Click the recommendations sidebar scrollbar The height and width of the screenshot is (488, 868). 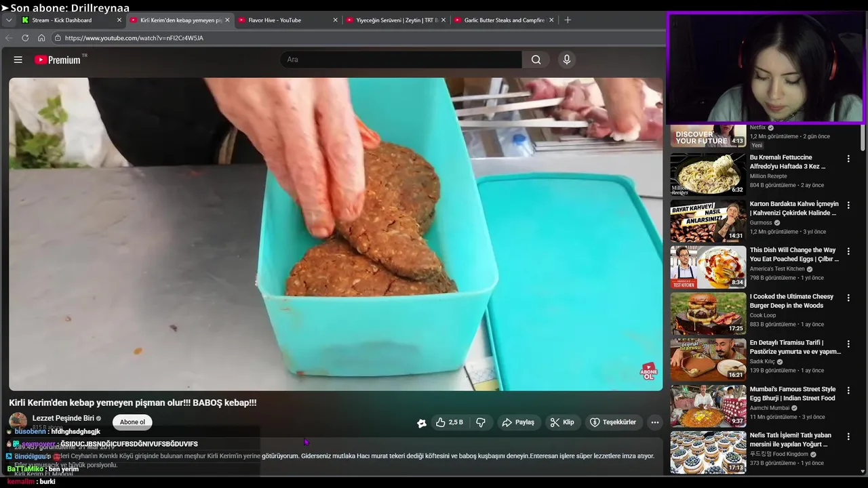pos(863,138)
